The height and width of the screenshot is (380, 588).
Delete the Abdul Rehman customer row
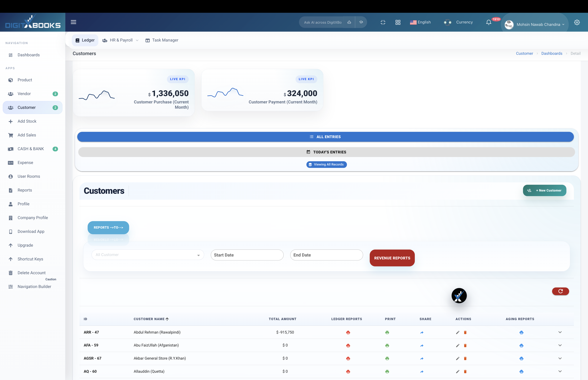pyautogui.click(x=465, y=332)
